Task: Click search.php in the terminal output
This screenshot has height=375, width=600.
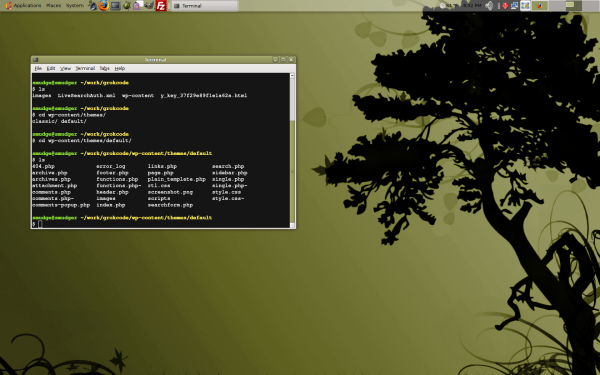Action: 228,166
